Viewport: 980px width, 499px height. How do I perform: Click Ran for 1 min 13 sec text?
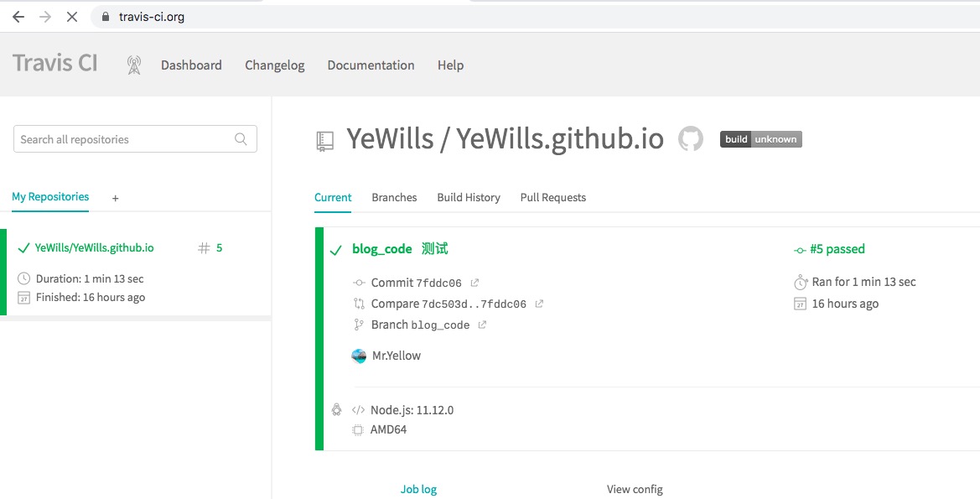[863, 282]
